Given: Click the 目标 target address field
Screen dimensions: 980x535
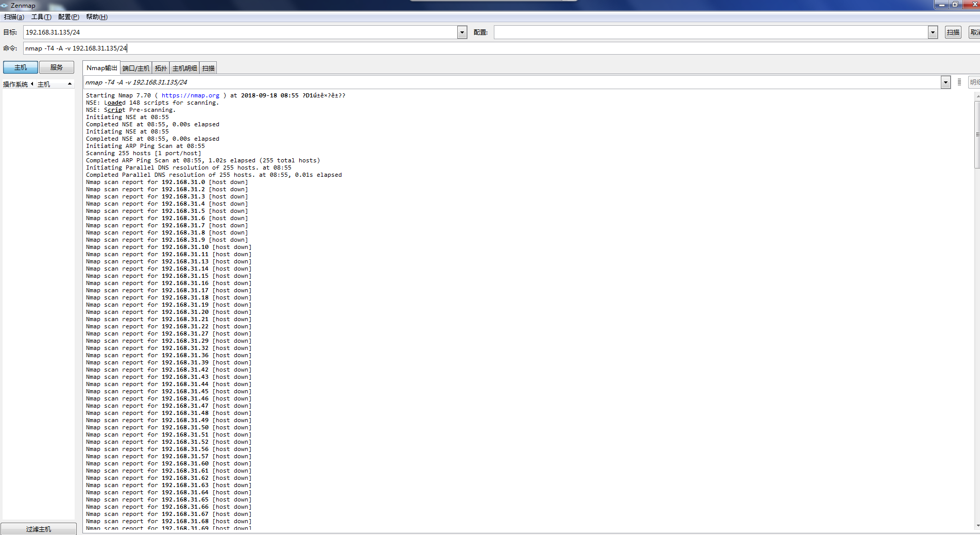Looking at the screenshot, I should tap(240, 32).
